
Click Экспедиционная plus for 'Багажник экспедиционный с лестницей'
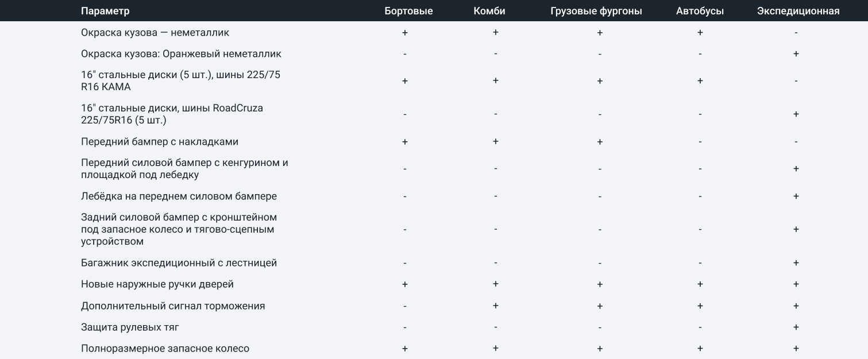[796, 263]
